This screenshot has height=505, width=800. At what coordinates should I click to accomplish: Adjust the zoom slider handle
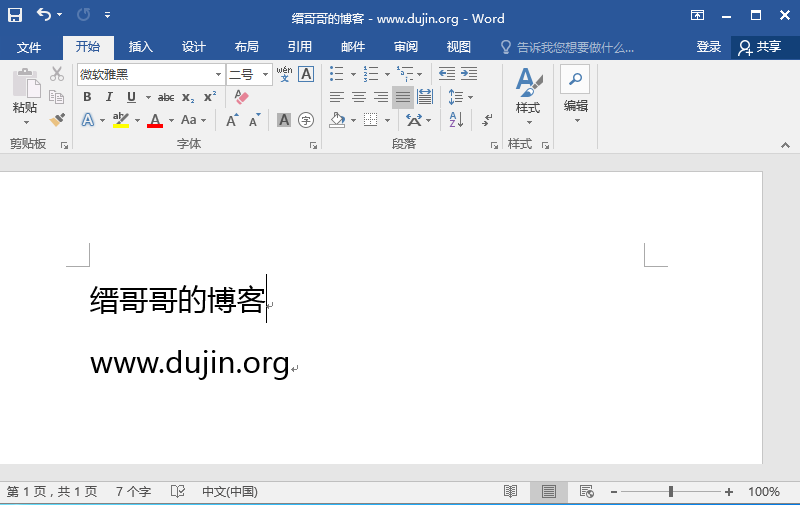[671, 492]
